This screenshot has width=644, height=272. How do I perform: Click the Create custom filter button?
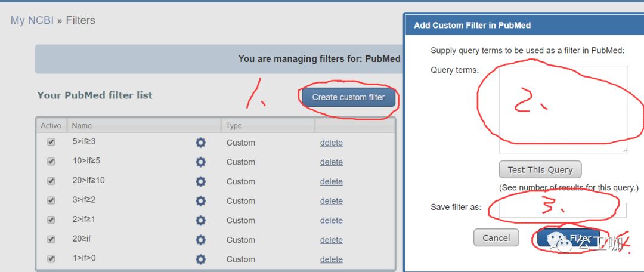point(348,97)
